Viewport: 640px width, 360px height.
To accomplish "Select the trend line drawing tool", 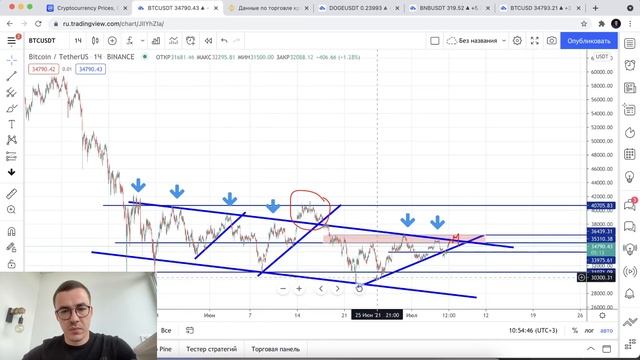I will (x=11, y=76).
